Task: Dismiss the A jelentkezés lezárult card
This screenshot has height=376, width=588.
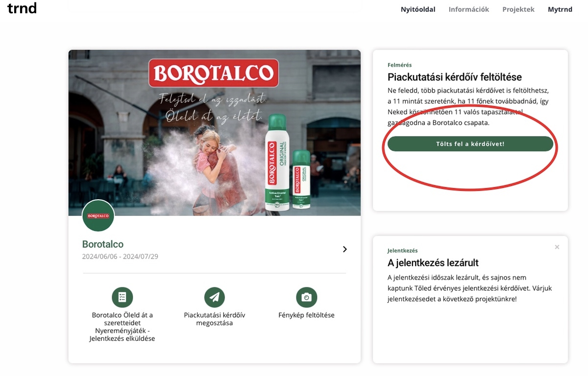Action: point(557,247)
